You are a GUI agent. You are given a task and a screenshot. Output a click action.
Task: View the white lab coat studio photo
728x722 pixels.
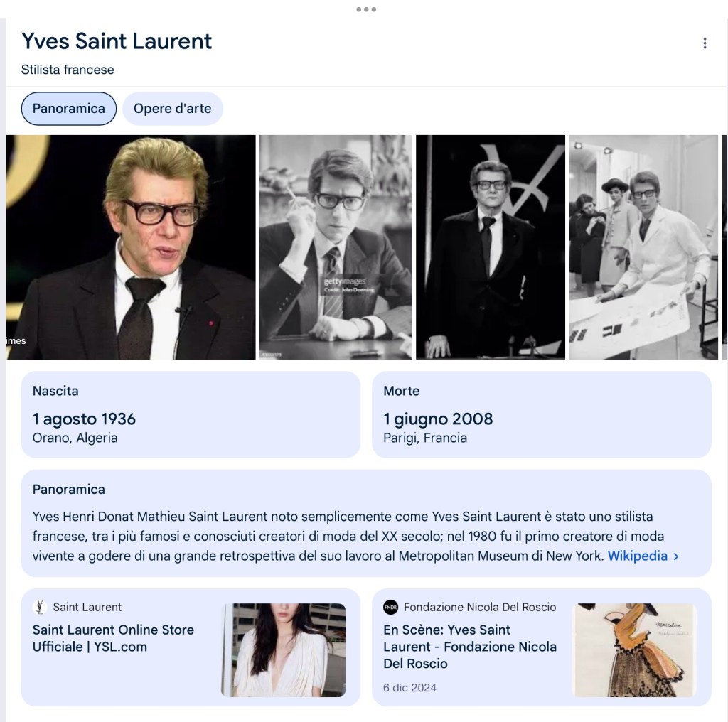pos(643,247)
